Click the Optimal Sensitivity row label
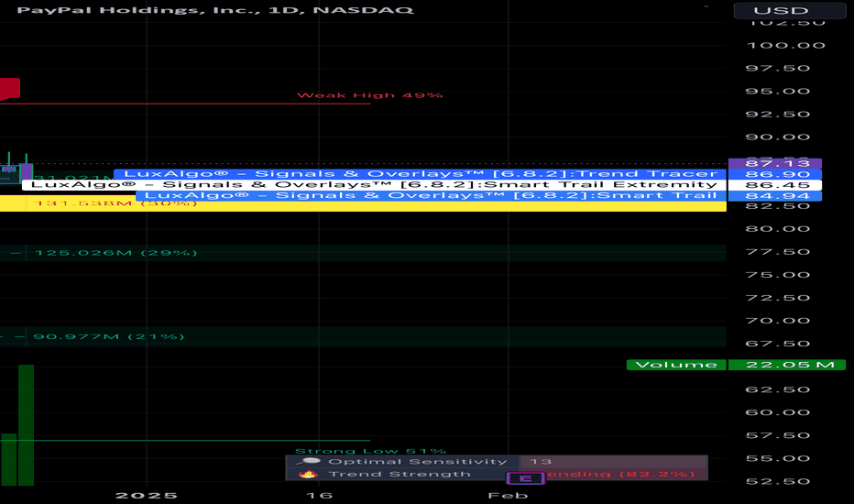The image size is (854, 504). click(x=417, y=462)
